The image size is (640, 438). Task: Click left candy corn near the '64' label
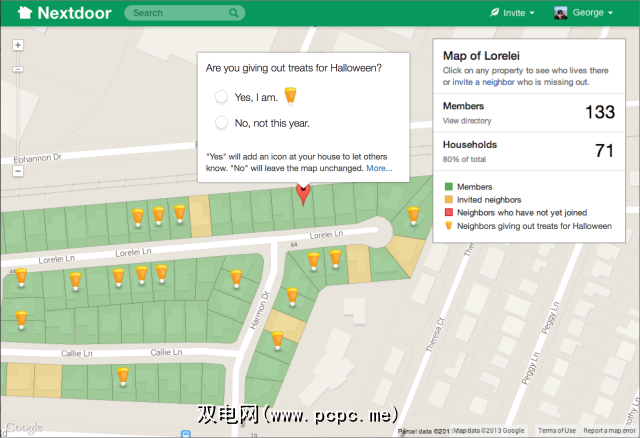pos(313,261)
